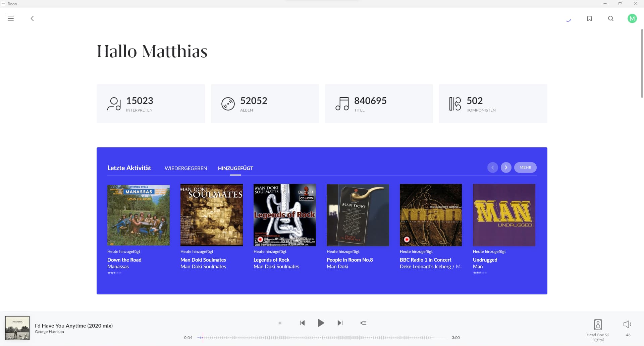
Task: Click the Manassas artist link
Action: (x=118, y=267)
